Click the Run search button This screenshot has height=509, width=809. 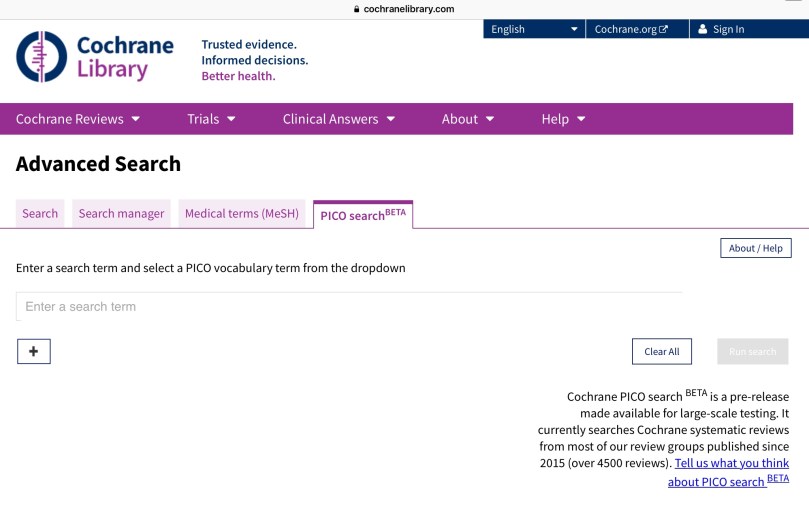coord(752,351)
